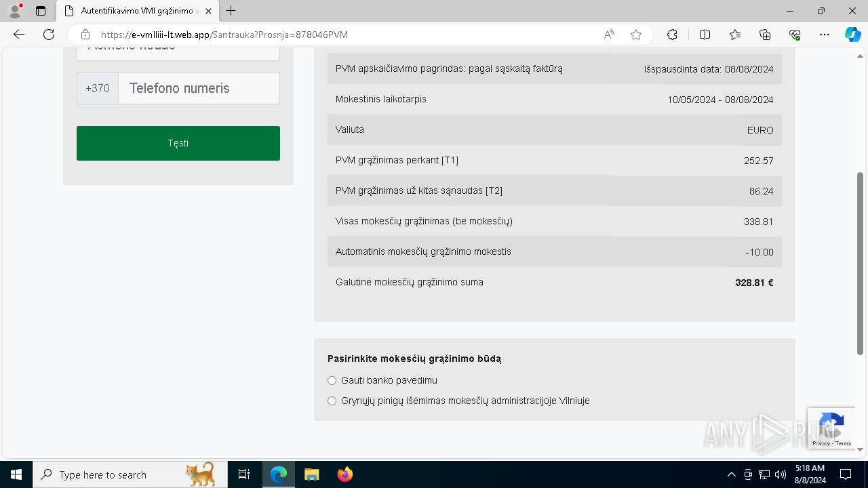Open Collections panel

[765, 35]
